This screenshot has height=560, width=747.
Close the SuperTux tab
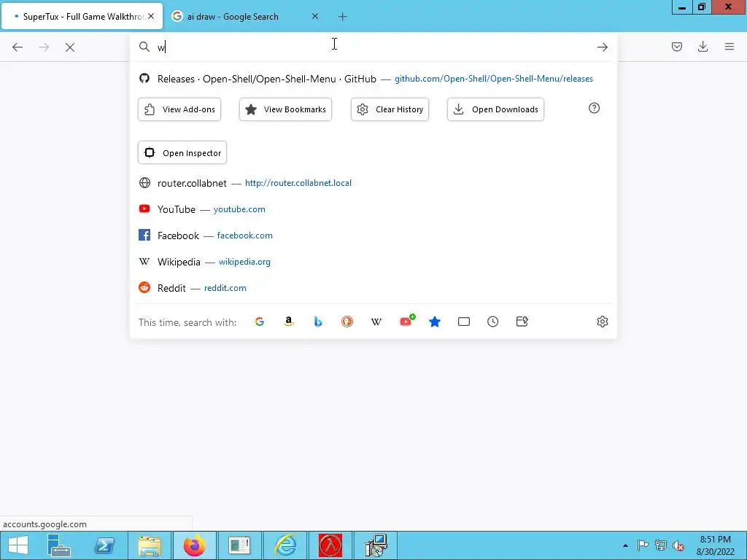point(151,16)
